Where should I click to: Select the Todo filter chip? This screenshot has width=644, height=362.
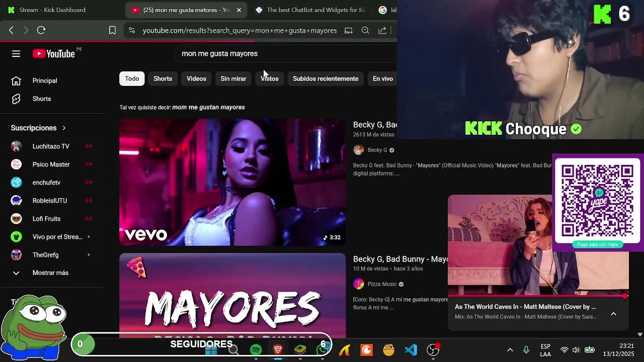(132, 78)
